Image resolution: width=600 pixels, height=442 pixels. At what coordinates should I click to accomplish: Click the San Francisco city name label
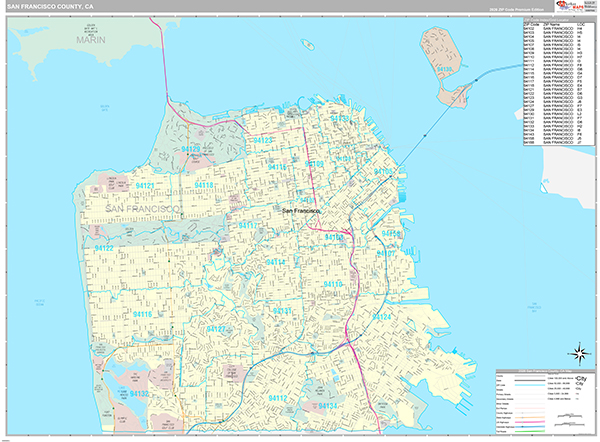301,211
